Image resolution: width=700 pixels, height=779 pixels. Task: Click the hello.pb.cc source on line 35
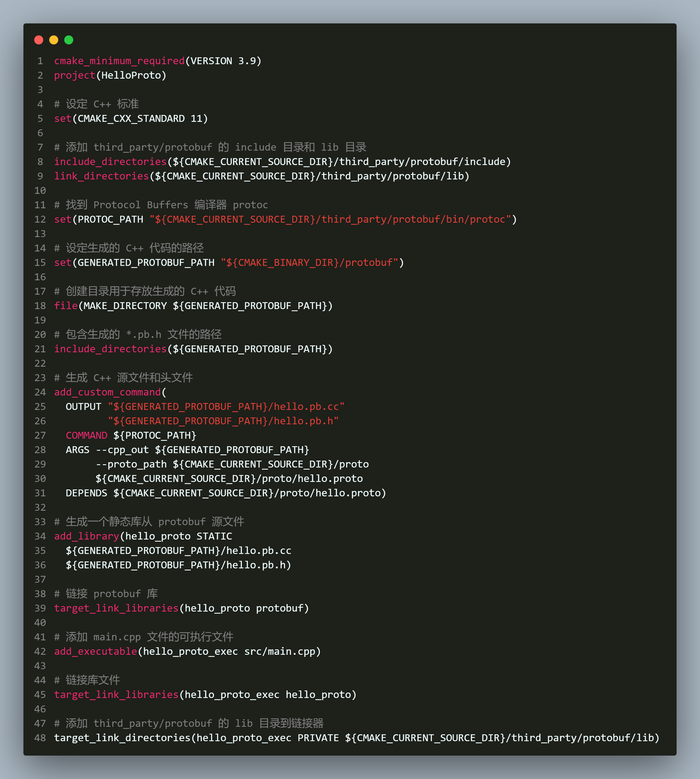[179, 551]
